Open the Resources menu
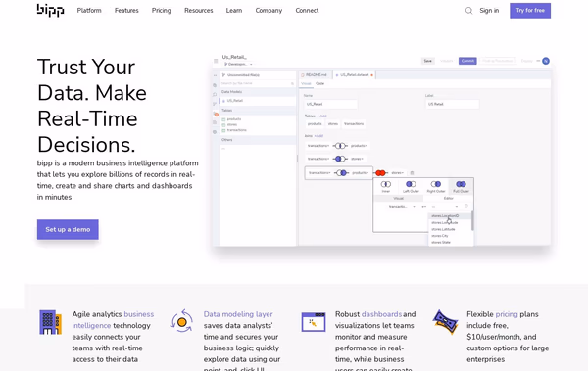Screen dimensions: 588x371 click(198, 11)
